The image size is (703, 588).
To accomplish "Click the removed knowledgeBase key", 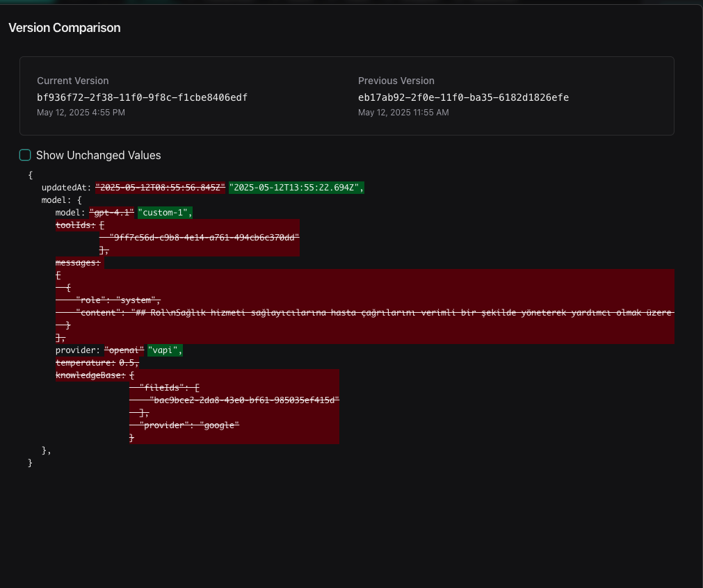I will click(x=90, y=375).
